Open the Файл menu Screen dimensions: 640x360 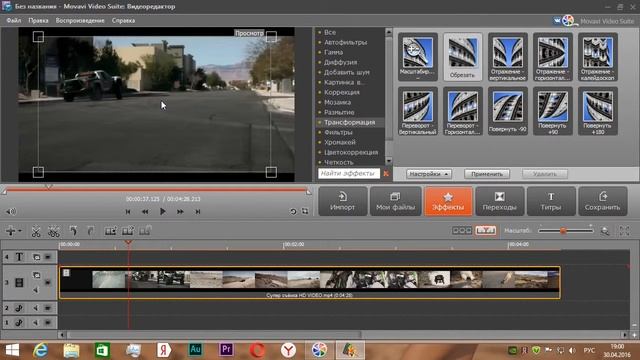click(x=13, y=20)
